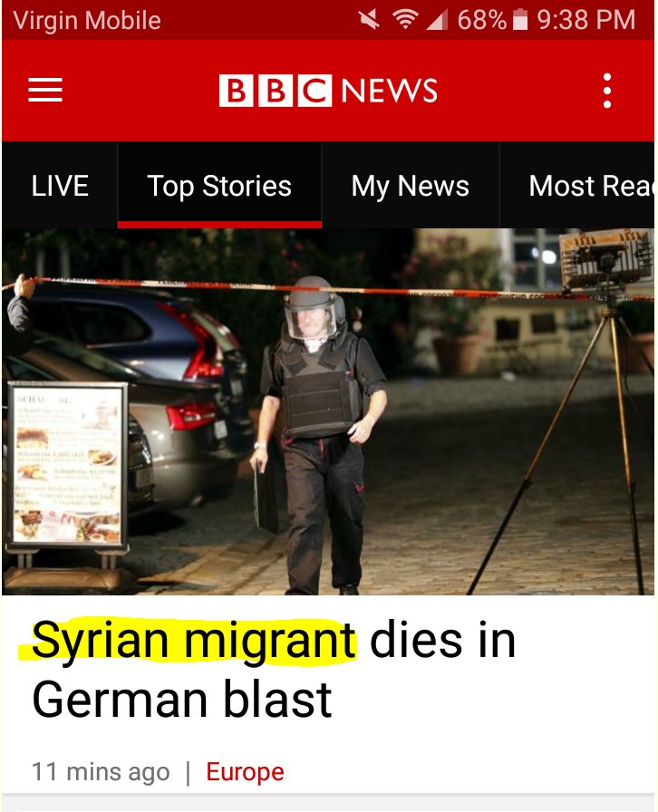The height and width of the screenshot is (812, 658).
Task: Tap the 'German blast' headline line
Action: (182, 699)
